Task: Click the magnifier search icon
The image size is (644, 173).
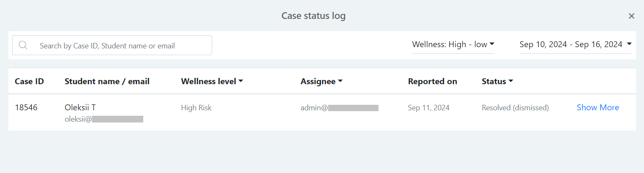Action: tap(23, 45)
